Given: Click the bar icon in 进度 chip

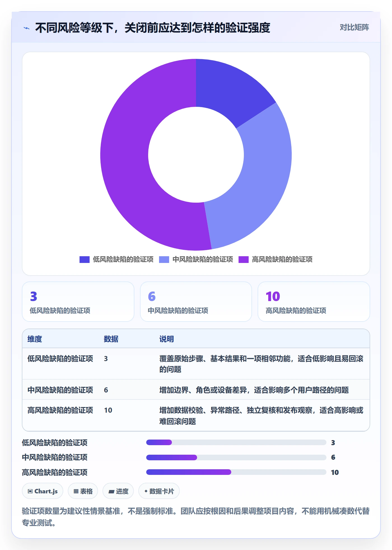Looking at the screenshot, I should [x=111, y=491].
